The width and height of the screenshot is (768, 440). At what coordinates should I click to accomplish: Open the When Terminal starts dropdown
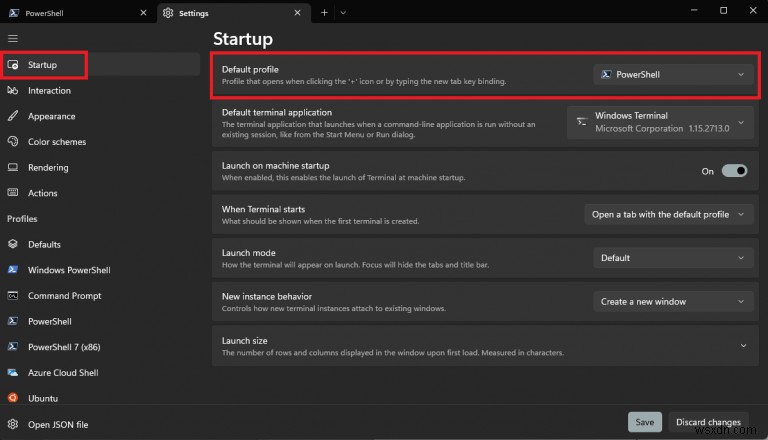[669, 215]
